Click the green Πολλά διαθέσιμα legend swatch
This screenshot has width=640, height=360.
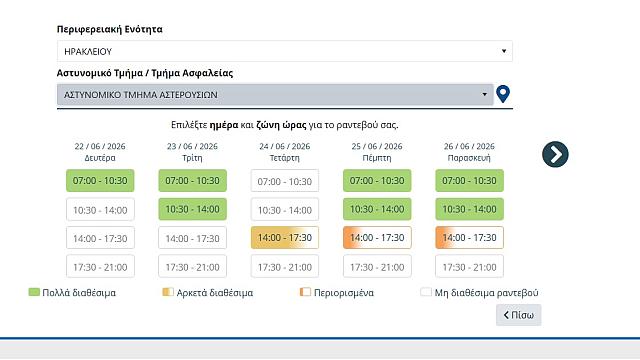click(x=34, y=292)
